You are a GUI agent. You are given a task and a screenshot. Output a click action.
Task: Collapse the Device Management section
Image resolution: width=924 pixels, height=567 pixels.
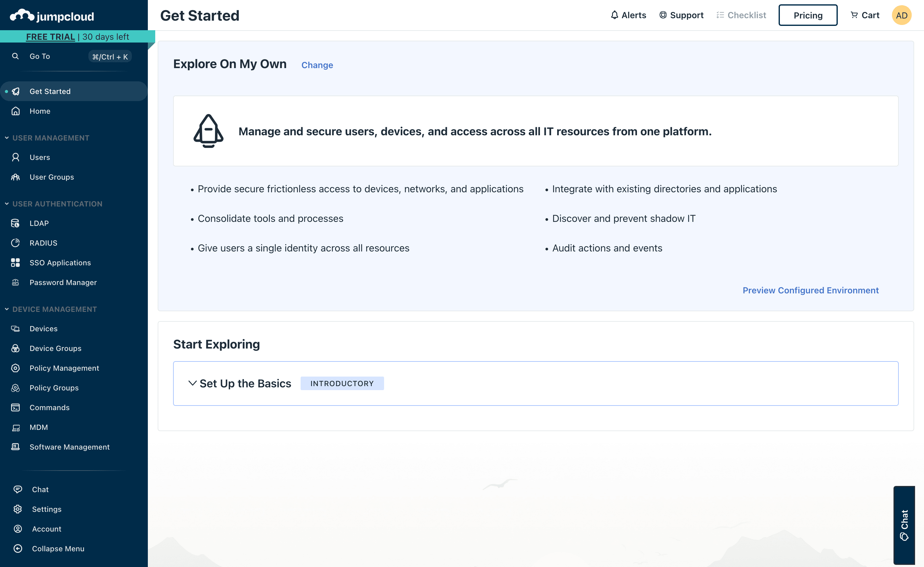point(7,309)
